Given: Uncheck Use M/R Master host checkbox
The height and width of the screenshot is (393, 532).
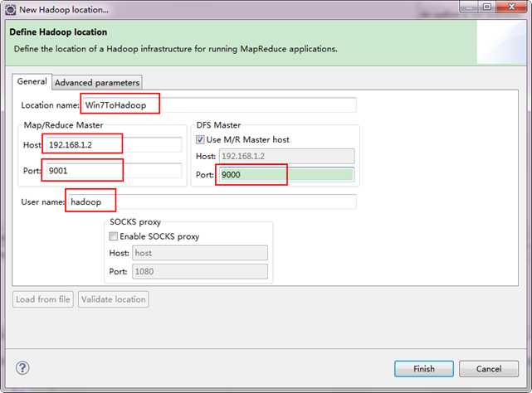Looking at the screenshot, I should point(200,139).
